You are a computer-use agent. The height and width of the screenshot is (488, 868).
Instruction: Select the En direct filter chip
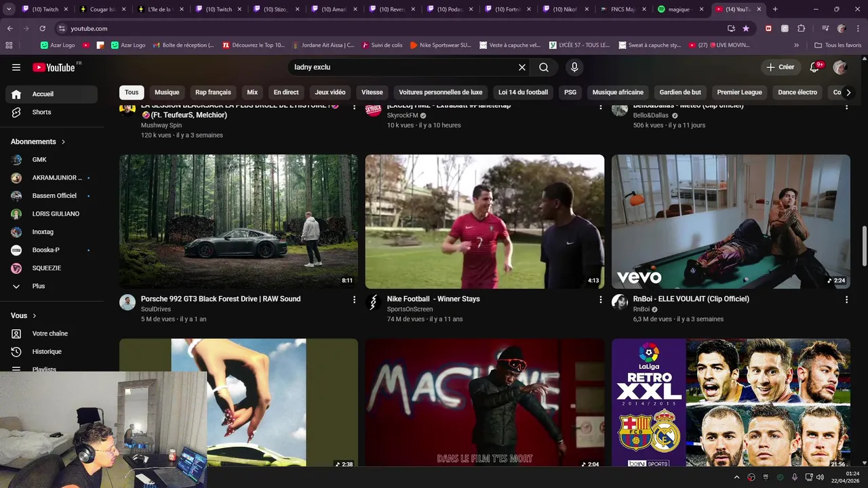coord(286,92)
